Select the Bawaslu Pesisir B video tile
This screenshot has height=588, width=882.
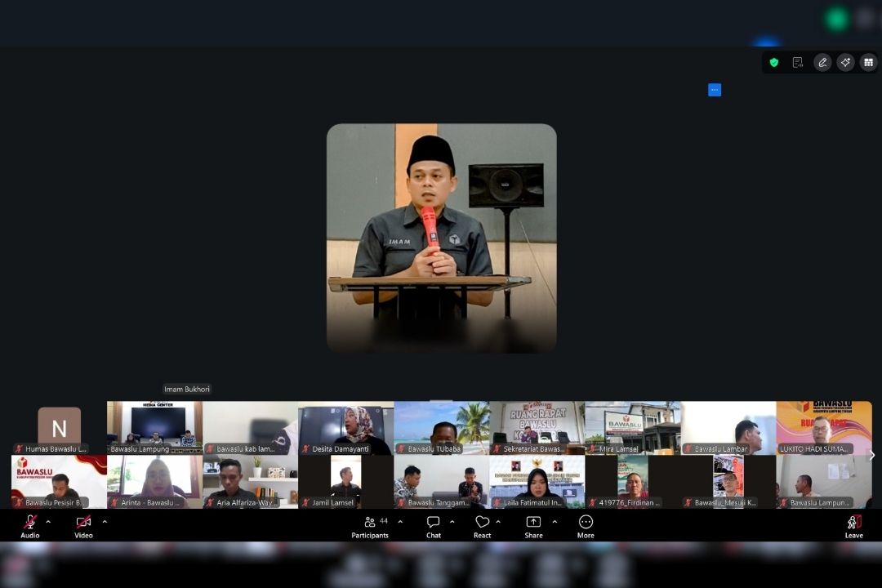tap(59, 482)
